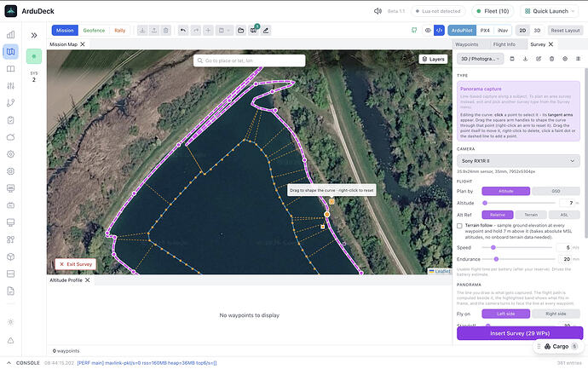
Task: Enable the Terrain follow checkbox
Action: coord(459,226)
